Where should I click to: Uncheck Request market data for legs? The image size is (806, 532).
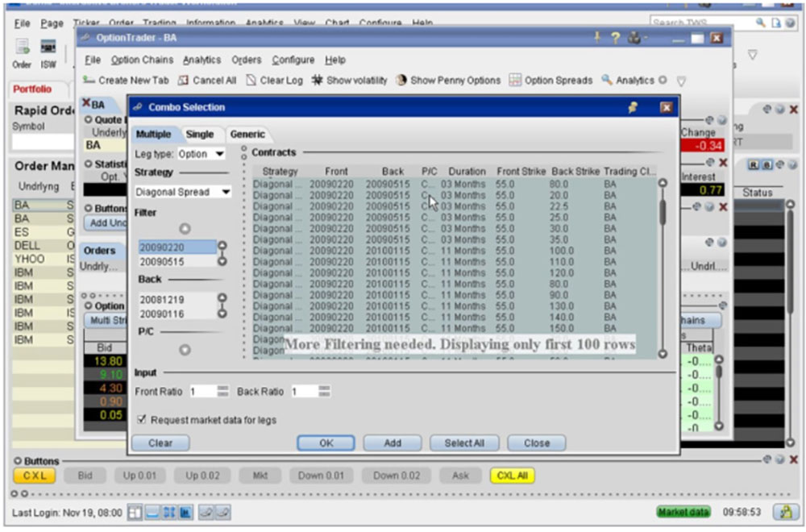(142, 420)
